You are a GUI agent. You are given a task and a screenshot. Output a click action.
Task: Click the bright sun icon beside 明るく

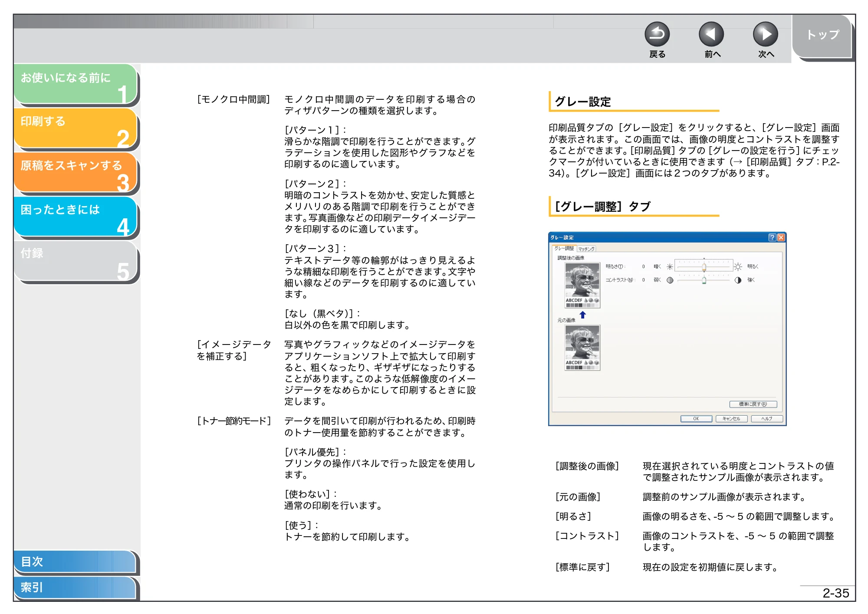coord(738,266)
